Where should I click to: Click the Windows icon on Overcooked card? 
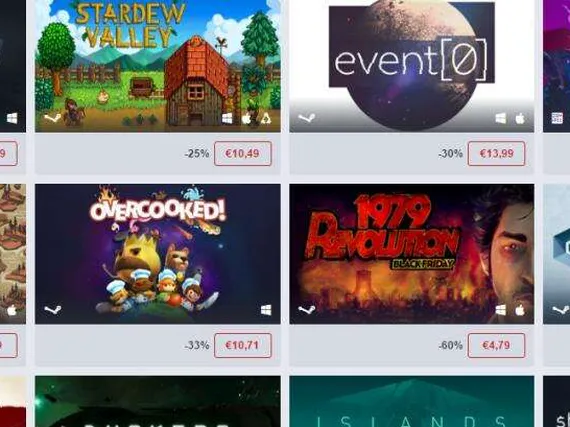click(x=266, y=310)
